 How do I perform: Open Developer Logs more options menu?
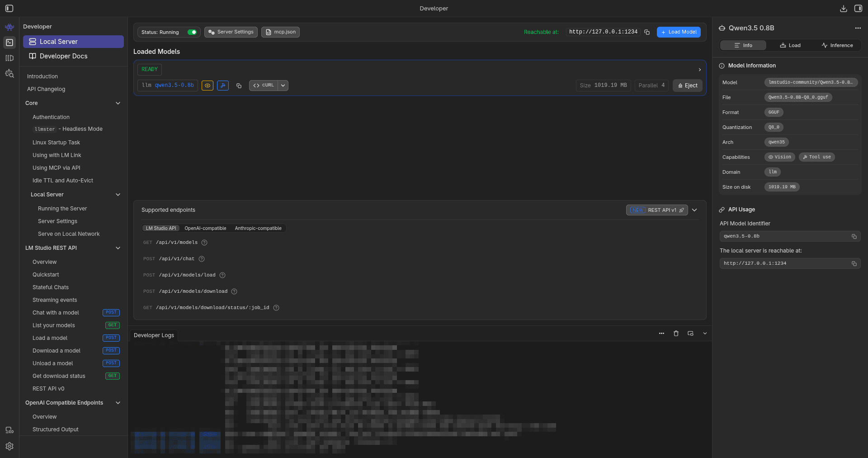(661, 334)
